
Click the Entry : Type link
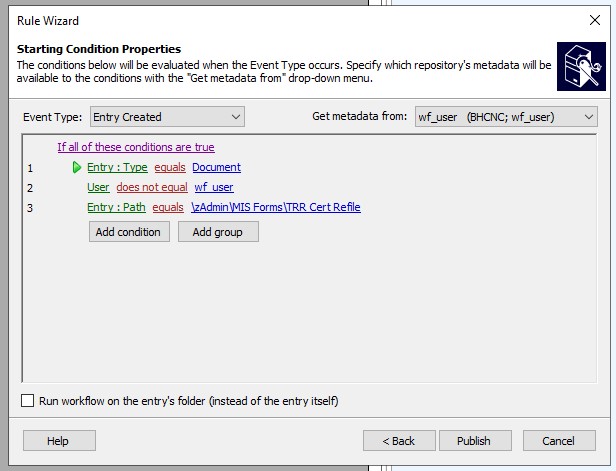[117, 167]
